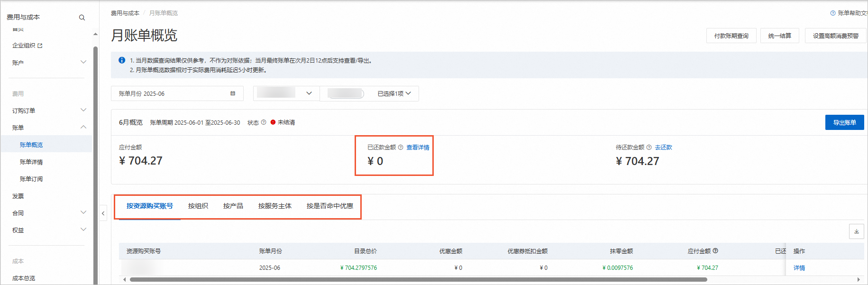Click the sidebar search magnifier icon
This screenshot has width=868, height=285.
point(82,18)
